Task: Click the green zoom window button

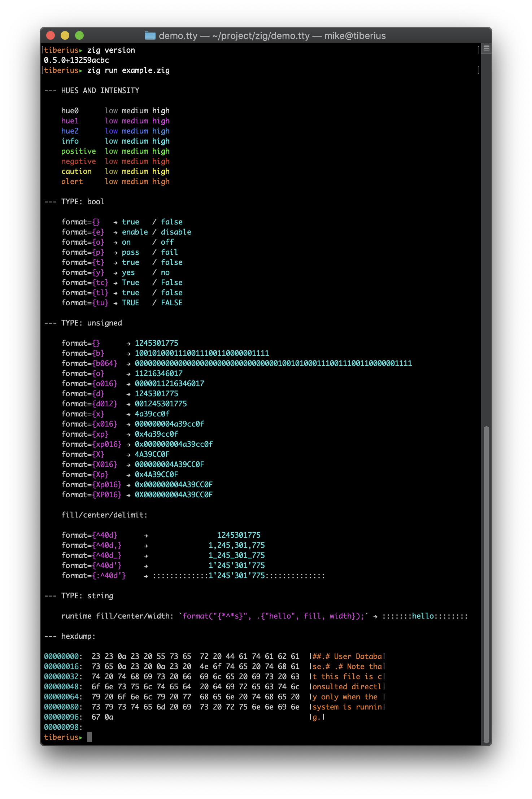Action: click(x=79, y=35)
